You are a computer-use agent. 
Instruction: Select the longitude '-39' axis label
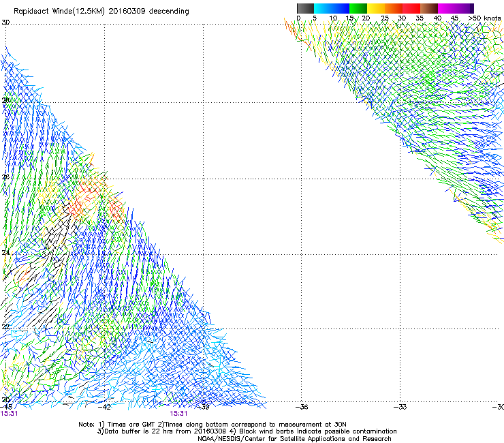(x=203, y=407)
